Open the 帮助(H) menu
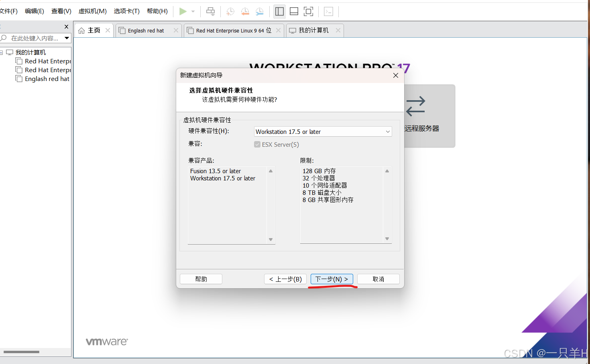Viewport: 590px width, 364px height. coord(157,11)
